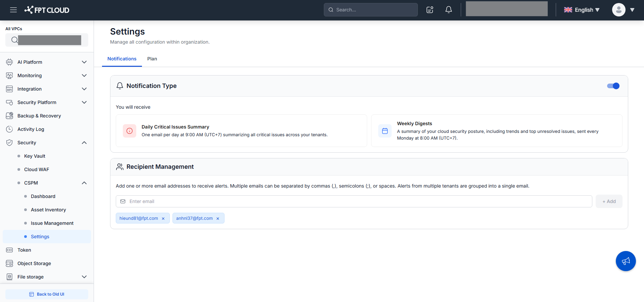Screen dimensions: 644x302
Task: Collapse the Security menu chevron
Action: 84,143
